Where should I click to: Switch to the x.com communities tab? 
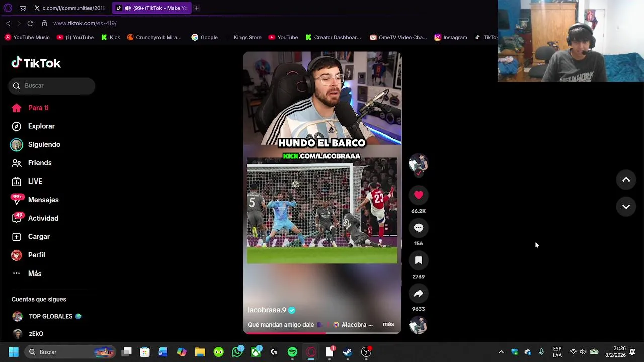click(x=69, y=8)
